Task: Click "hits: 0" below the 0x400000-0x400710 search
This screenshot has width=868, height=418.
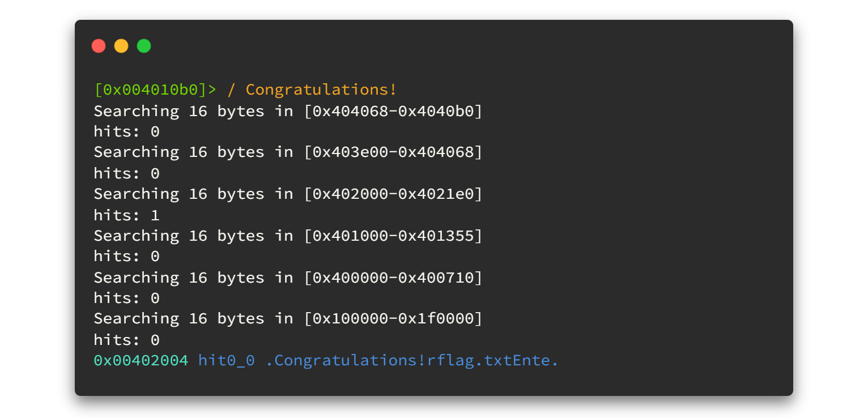Action: [x=126, y=298]
